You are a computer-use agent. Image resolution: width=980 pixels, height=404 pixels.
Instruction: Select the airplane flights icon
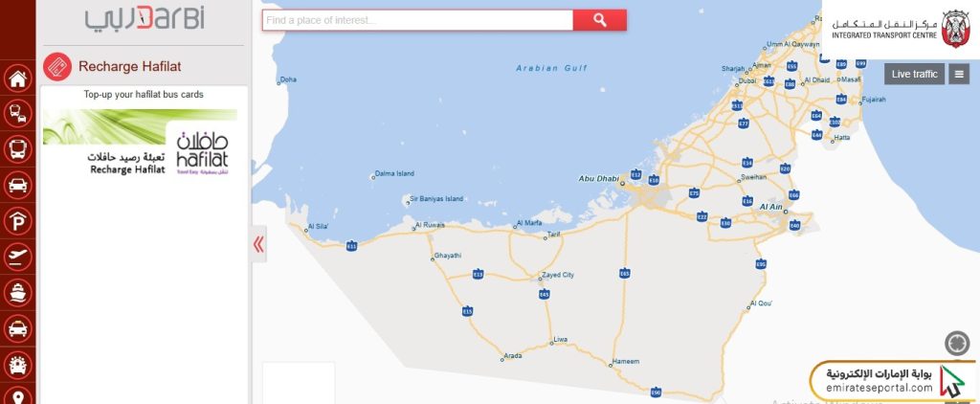coord(17,257)
